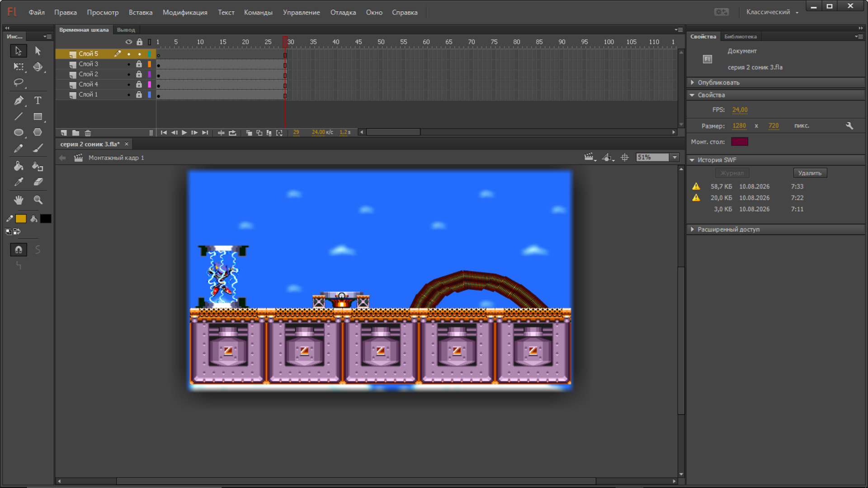
Task: Select the Ink Bottle tool
Action: tap(38, 166)
